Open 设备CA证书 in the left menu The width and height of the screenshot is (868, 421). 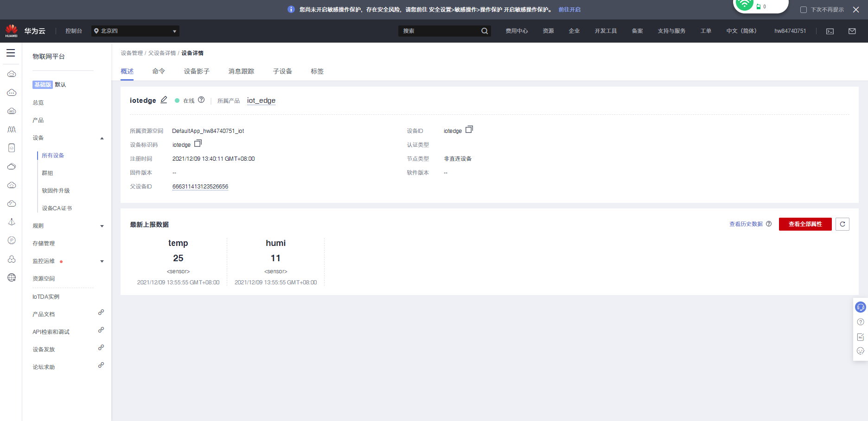click(x=57, y=208)
